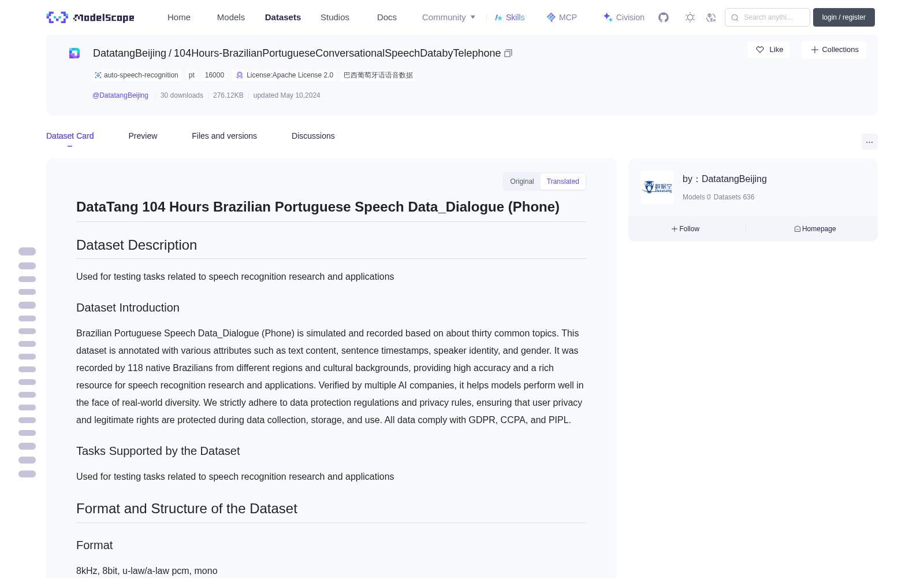Click the MCP diamond icon
Screen dimensions: 924x578
point(551,17)
